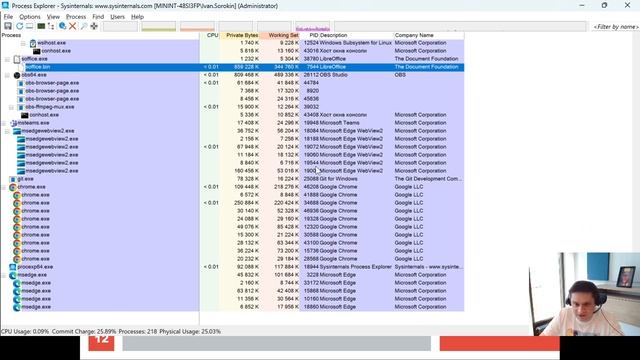The image size is (640, 360).
Task: Click 'The Git Development Com...' company cell
Action: (x=428, y=179)
